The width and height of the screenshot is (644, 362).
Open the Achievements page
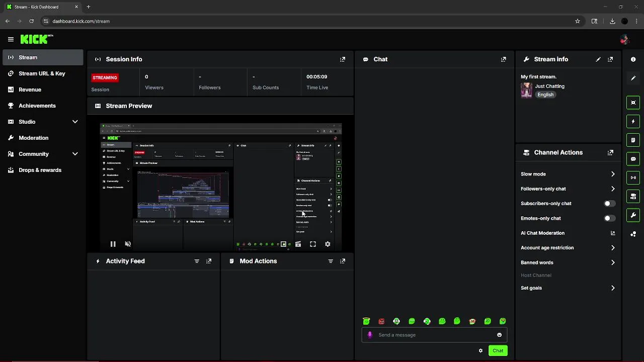coord(43,106)
